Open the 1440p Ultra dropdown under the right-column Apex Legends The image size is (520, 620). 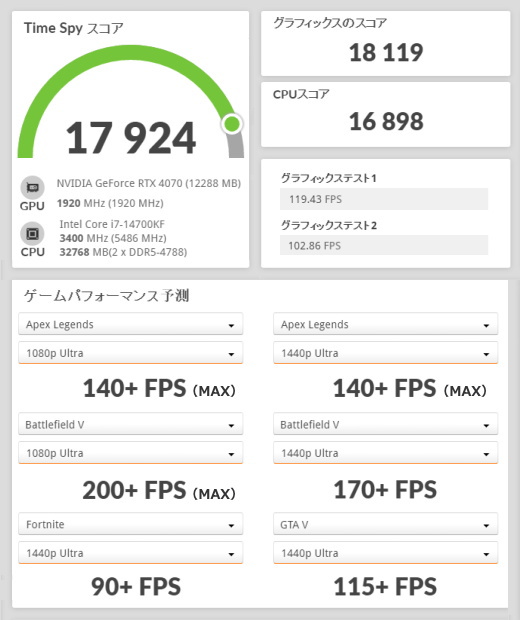386,353
